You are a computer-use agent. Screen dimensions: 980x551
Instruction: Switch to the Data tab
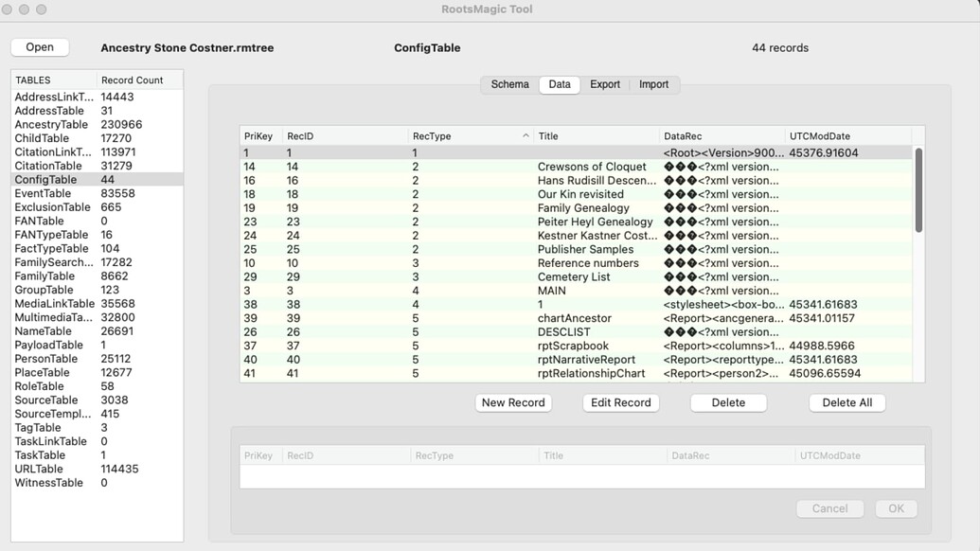point(559,84)
